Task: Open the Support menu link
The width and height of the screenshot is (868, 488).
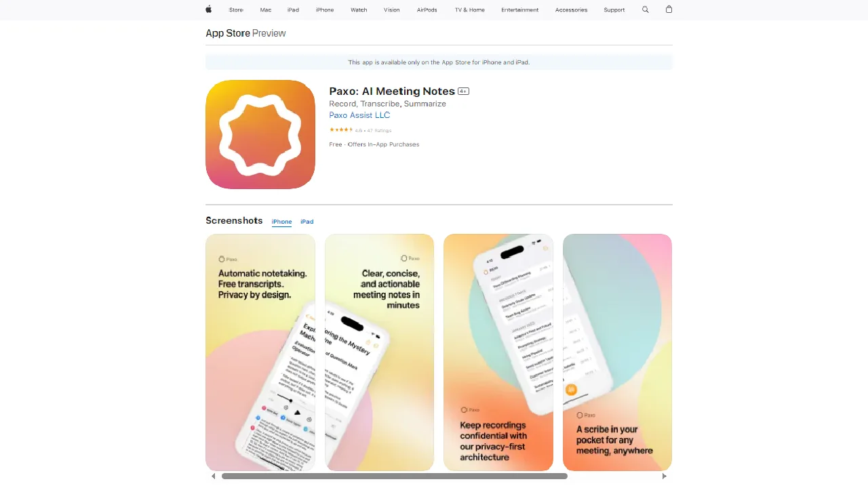Action: click(614, 10)
